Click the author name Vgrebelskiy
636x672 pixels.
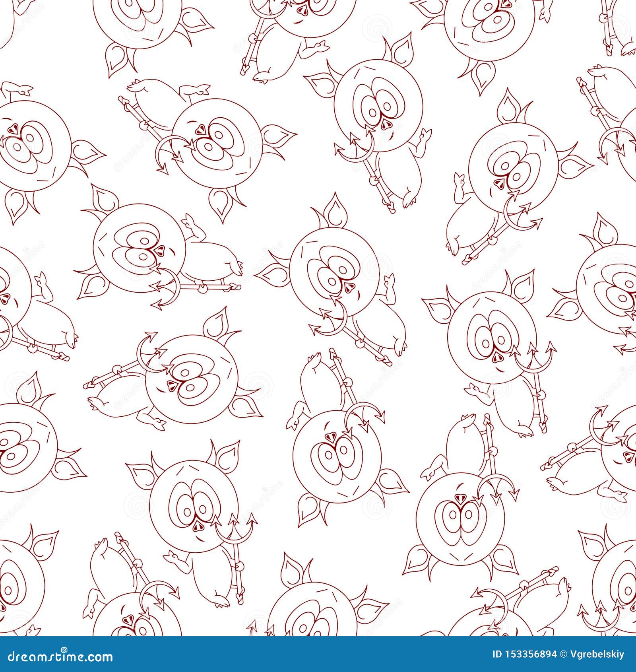click(x=596, y=654)
